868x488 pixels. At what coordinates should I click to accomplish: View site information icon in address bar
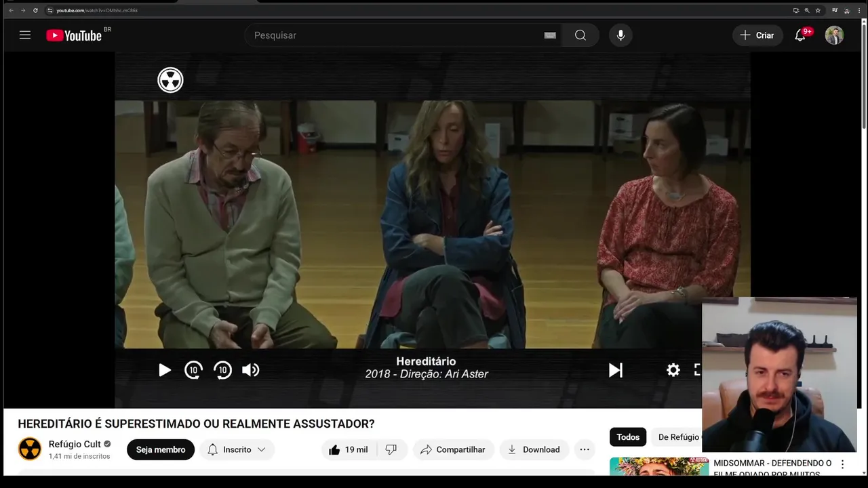(x=50, y=10)
